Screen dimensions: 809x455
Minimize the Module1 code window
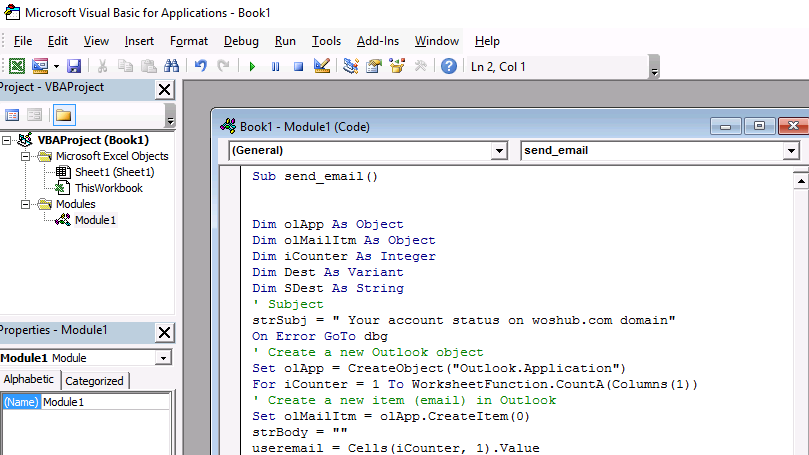click(725, 126)
